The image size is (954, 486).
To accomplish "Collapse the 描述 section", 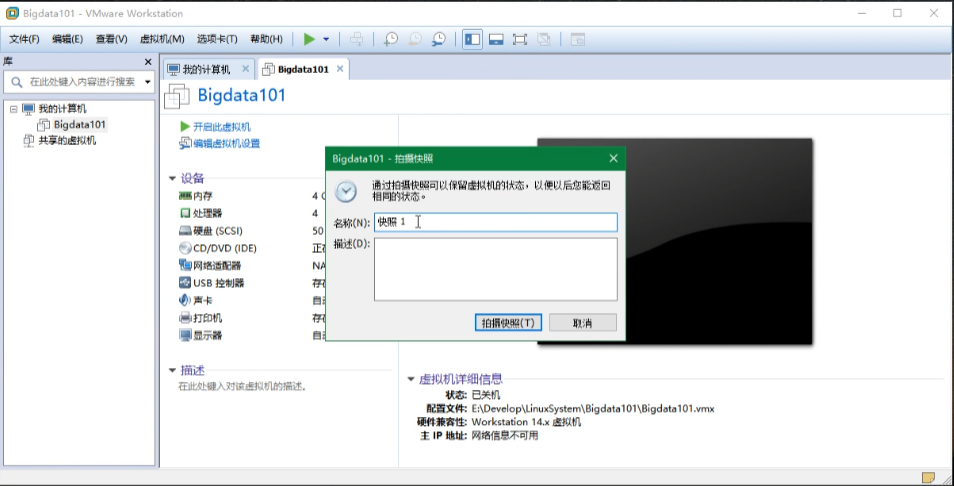I will [x=172, y=370].
